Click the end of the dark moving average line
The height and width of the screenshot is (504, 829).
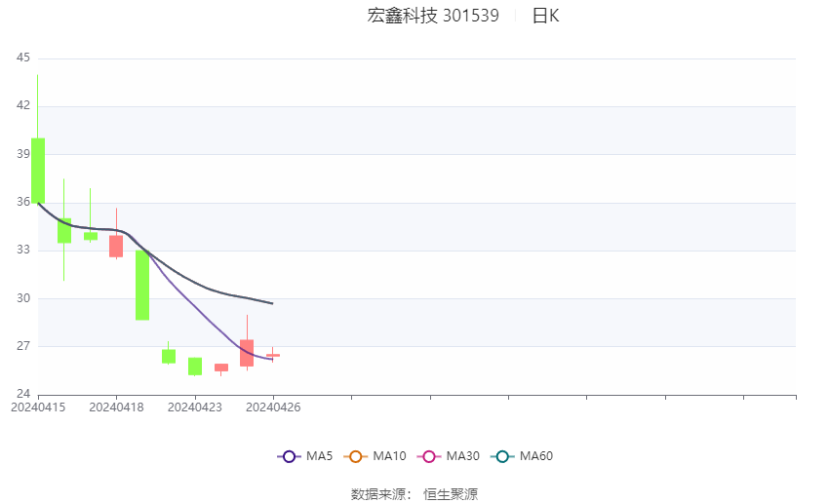coord(272,303)
